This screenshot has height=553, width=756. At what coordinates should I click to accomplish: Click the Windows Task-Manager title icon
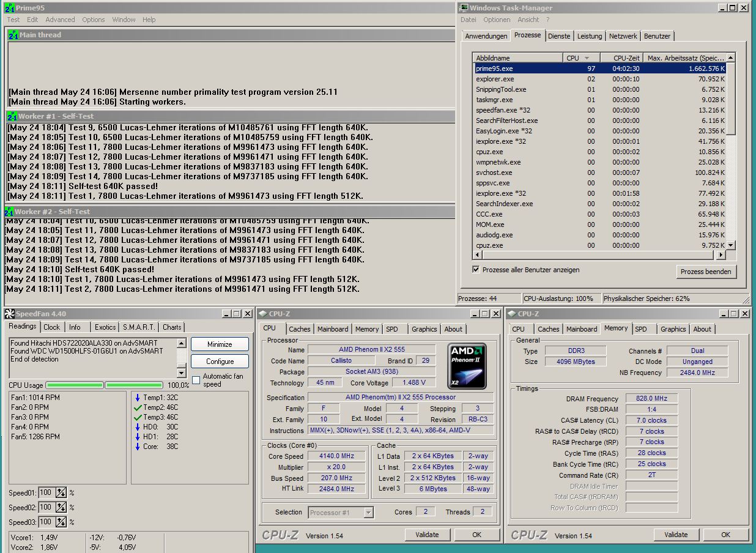464,8
